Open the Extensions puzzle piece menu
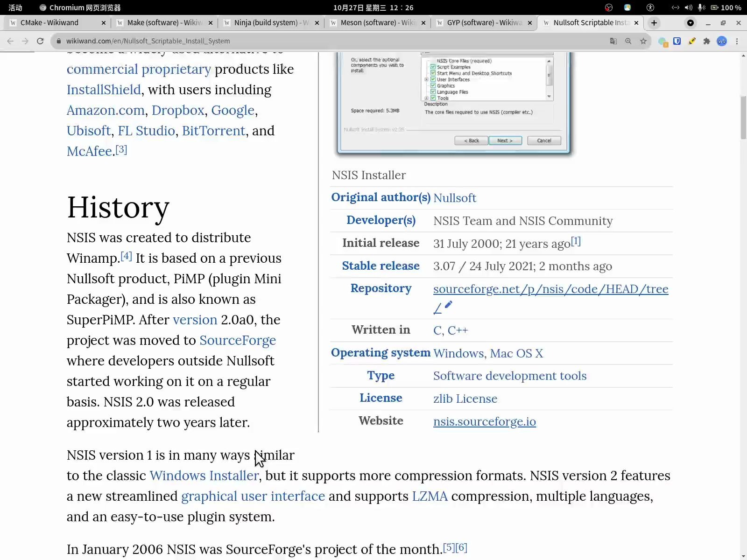 pos(707,41)
